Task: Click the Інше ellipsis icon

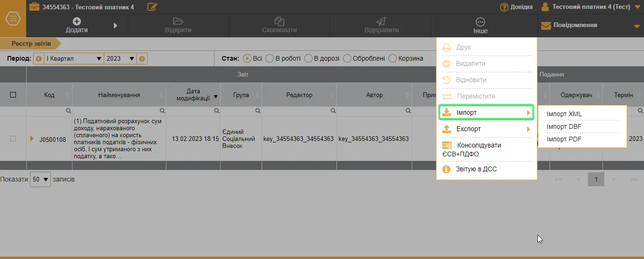Action: click(x=480, y=22)
